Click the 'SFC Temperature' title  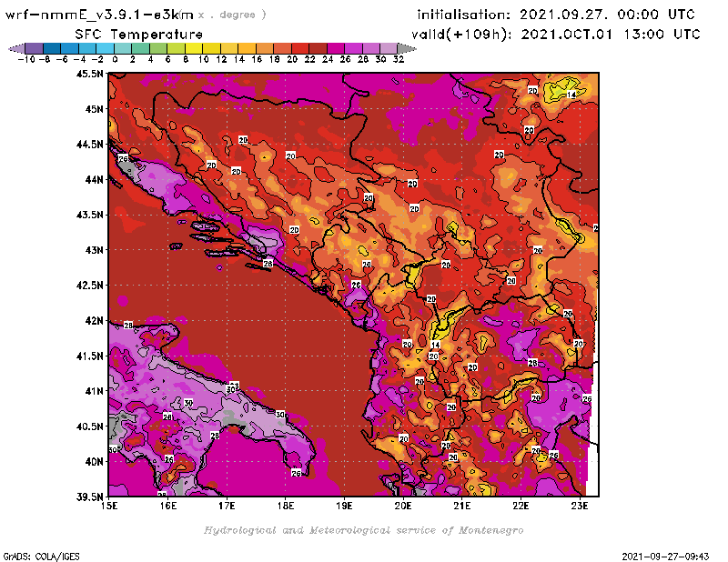point(139,35)
